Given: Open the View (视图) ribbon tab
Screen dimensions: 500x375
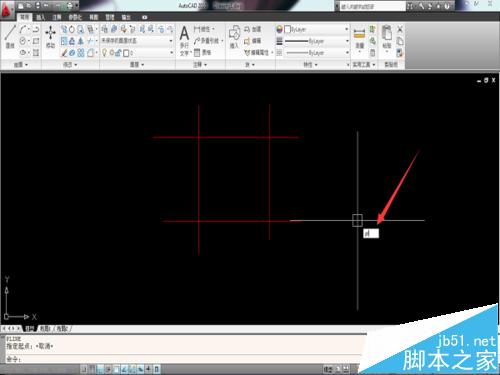Looking at the screenshot, I should 94,17.
